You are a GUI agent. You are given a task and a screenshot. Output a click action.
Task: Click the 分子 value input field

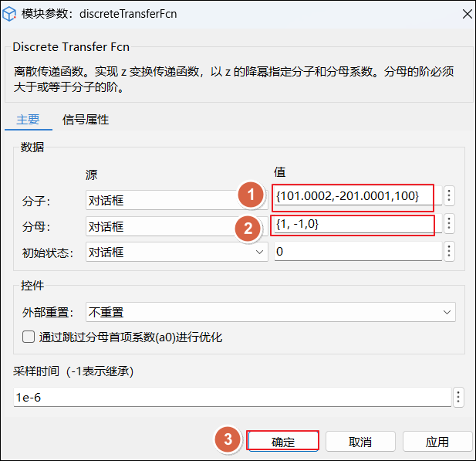tap(355, 197)
